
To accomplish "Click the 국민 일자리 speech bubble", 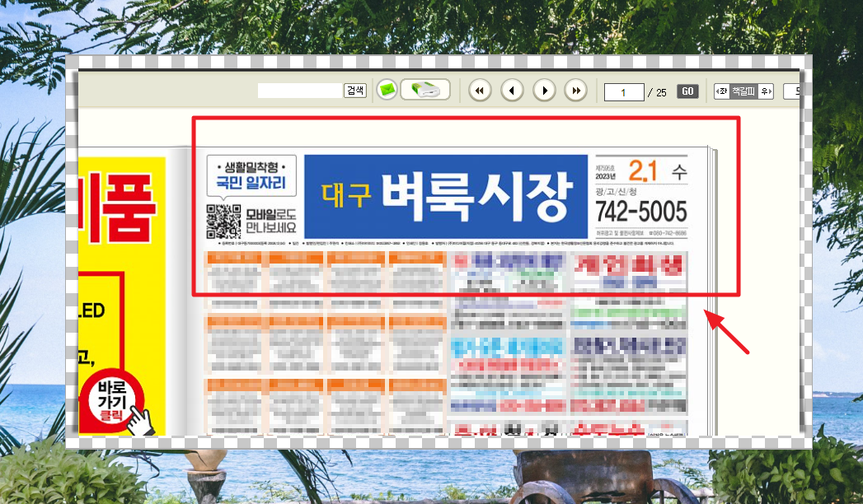I will [x=251, y=176].
